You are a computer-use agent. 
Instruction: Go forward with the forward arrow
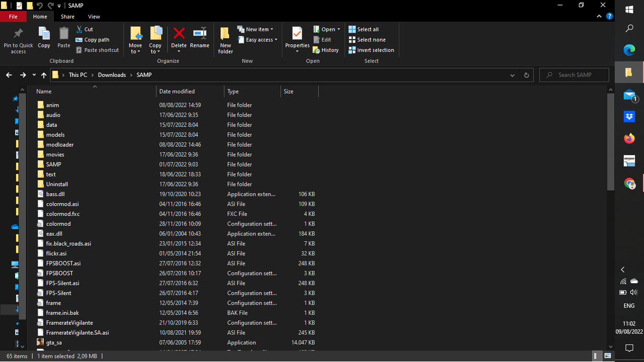23,75
